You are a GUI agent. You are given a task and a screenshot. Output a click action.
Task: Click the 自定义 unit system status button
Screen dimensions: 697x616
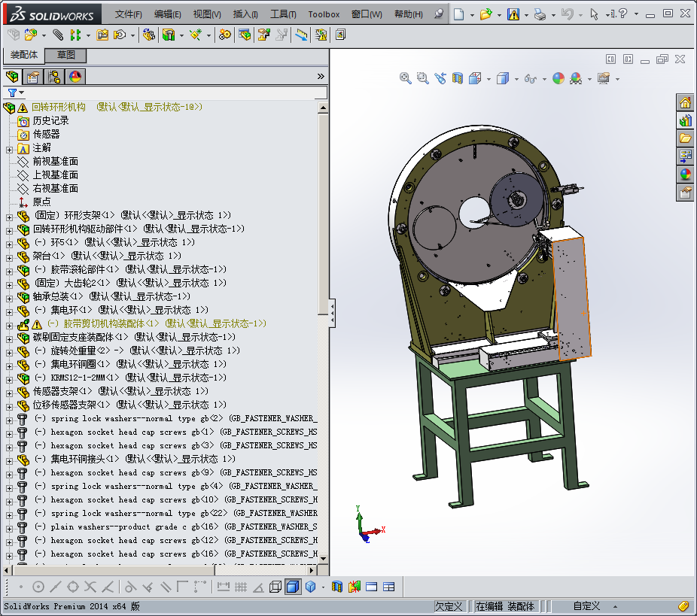[x=587, y=606]
